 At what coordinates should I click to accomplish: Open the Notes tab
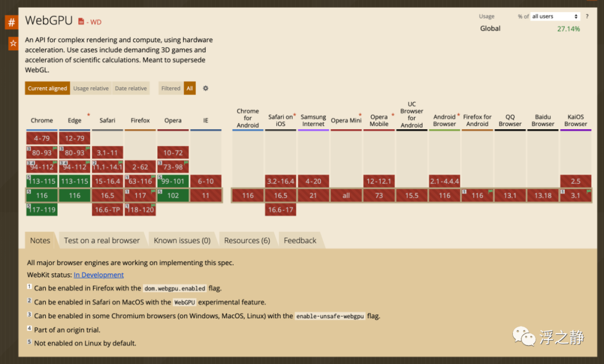click(40, 240)
